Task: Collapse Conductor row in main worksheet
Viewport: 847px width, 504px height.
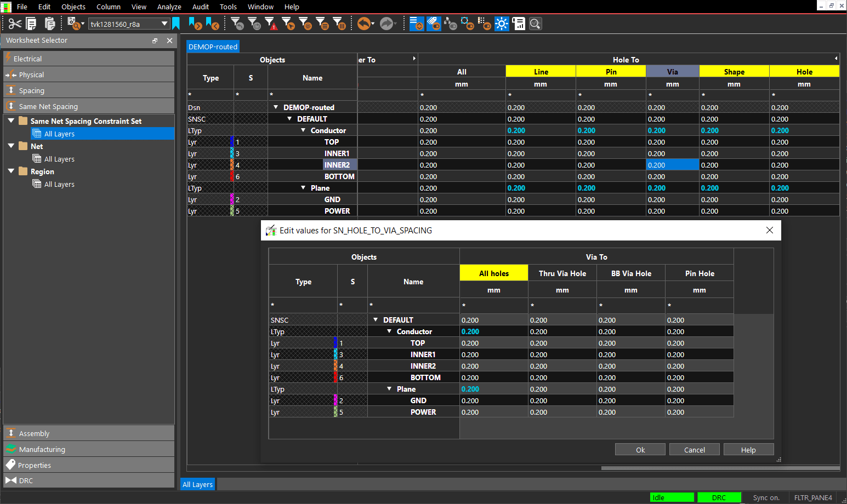Action: (x=303, y=130)
